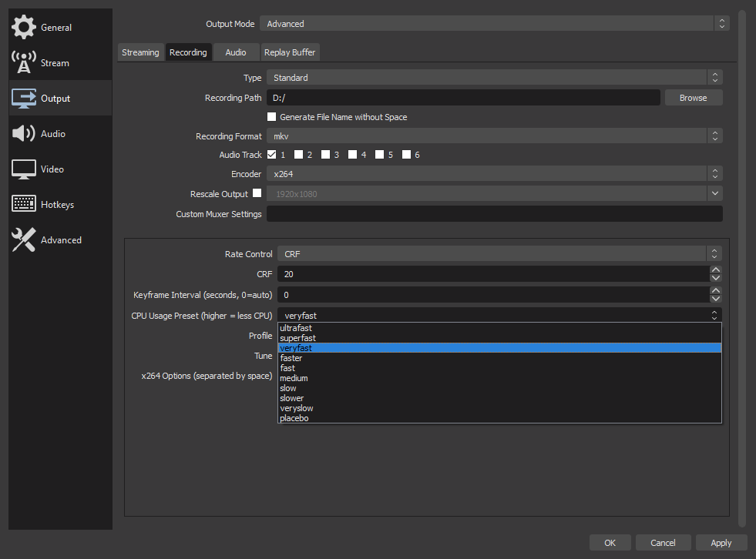This screenshot has height=559, width=756.
Task: Open Video settings via display icon
Action: (x=24, y=169)
